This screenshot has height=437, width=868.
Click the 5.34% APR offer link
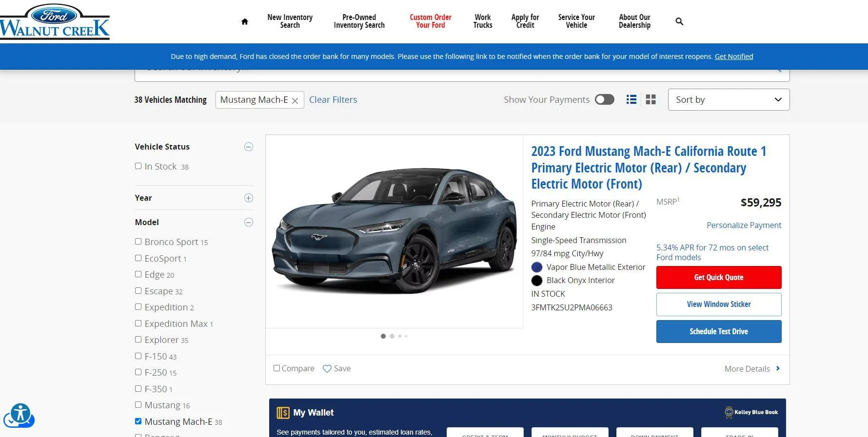712,252
